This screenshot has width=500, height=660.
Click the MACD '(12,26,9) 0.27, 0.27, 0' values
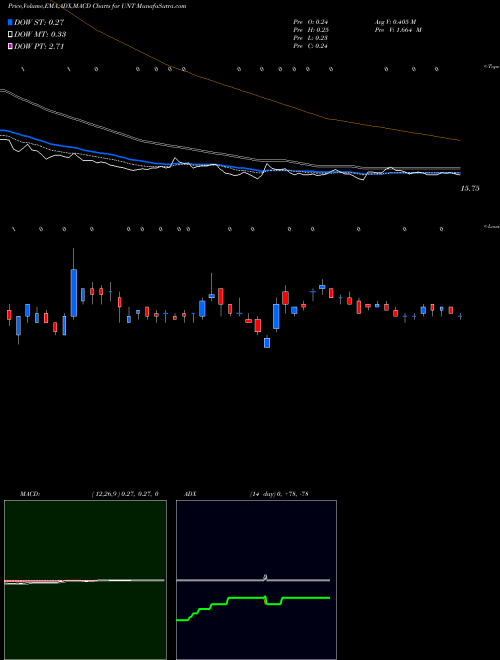[125, 494]
